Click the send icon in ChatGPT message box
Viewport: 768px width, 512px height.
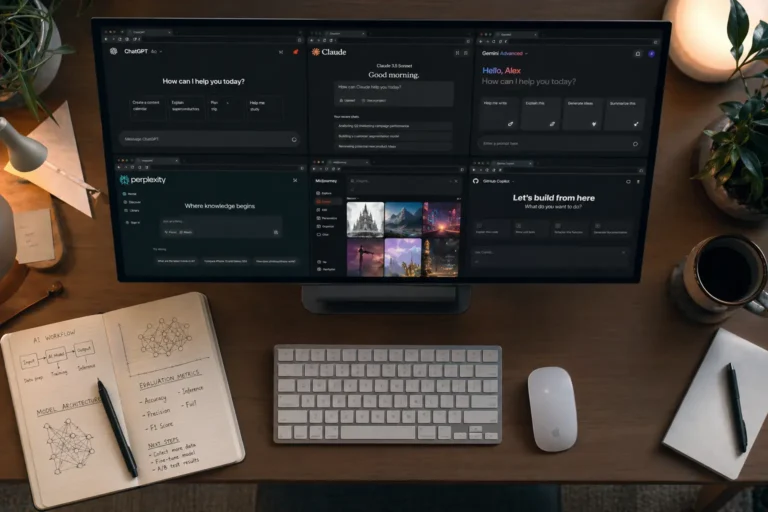(x=294, y=139)
